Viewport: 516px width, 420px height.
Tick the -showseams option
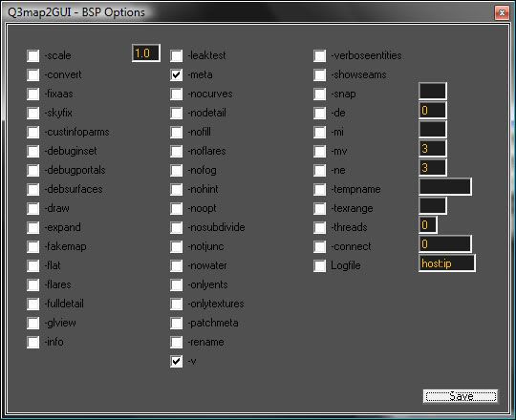click(319, 74)
